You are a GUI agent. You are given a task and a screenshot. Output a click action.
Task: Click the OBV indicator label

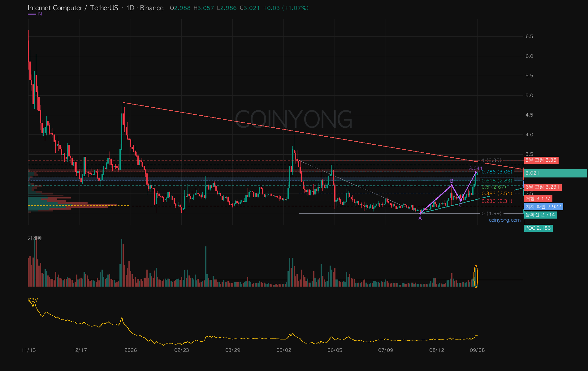click(x=33, y=300)
